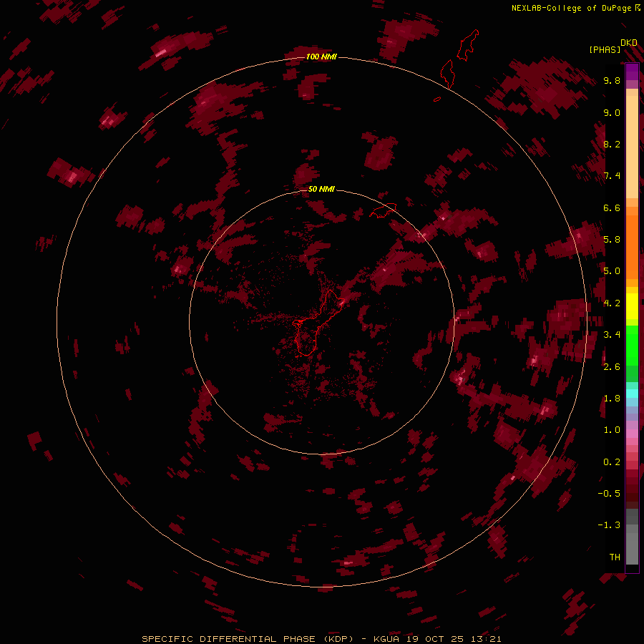Click the 8.2 legend value
Screen dimensions: 644x644
[x=612, y=144]
